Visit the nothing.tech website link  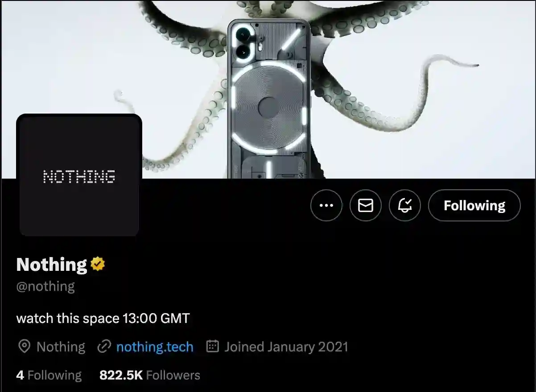pos(155,347)
